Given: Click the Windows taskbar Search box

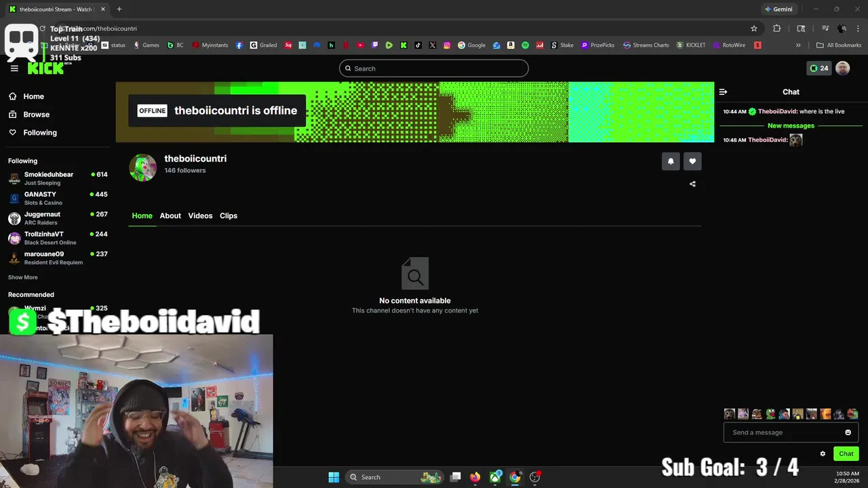Looking at the screenshot, I should 395,477.
